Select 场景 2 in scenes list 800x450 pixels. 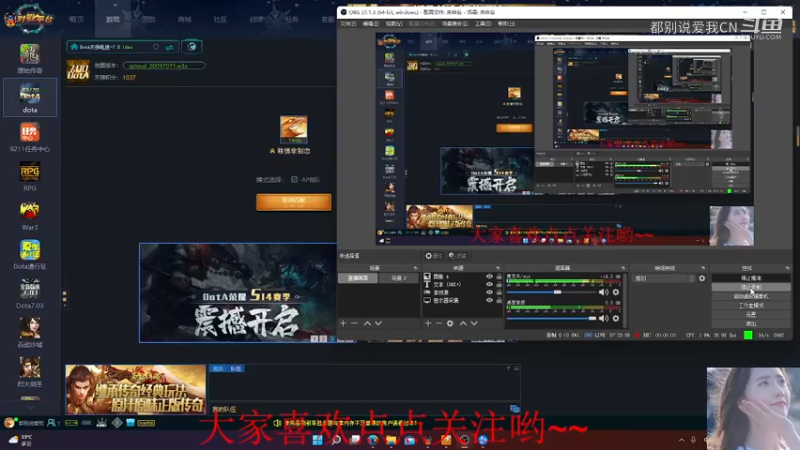pos(399,278)
